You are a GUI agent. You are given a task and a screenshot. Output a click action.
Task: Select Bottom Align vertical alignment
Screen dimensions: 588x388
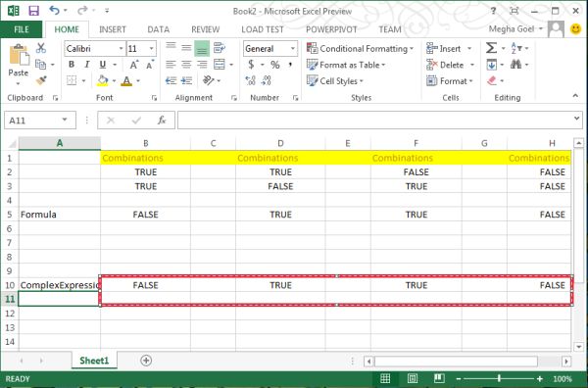pyautogui.click(x=202, y=48)
